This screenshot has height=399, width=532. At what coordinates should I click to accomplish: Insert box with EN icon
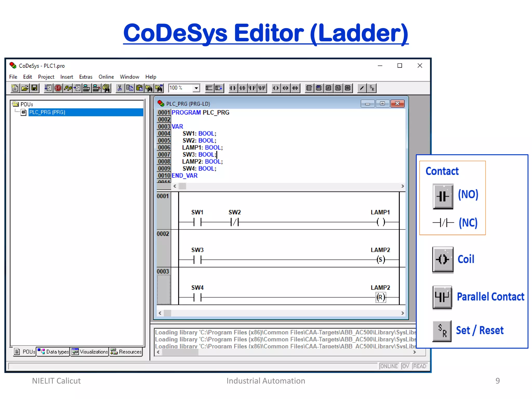pos(319,88)
